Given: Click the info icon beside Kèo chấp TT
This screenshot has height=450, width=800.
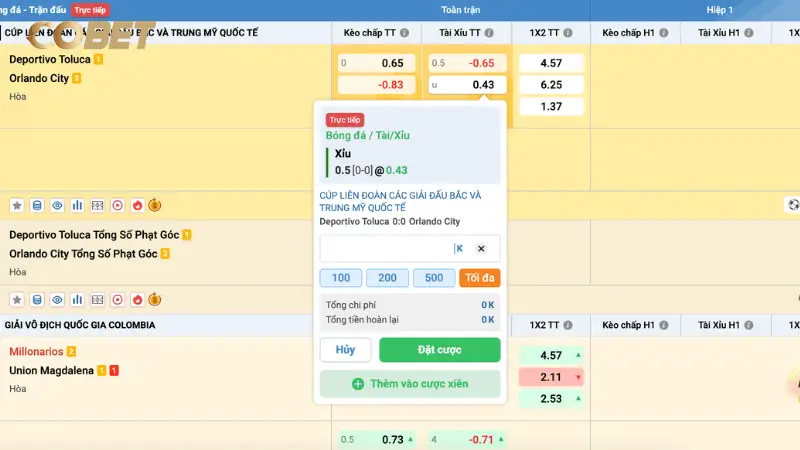Looking at the screenshot, I should [404, 33].
